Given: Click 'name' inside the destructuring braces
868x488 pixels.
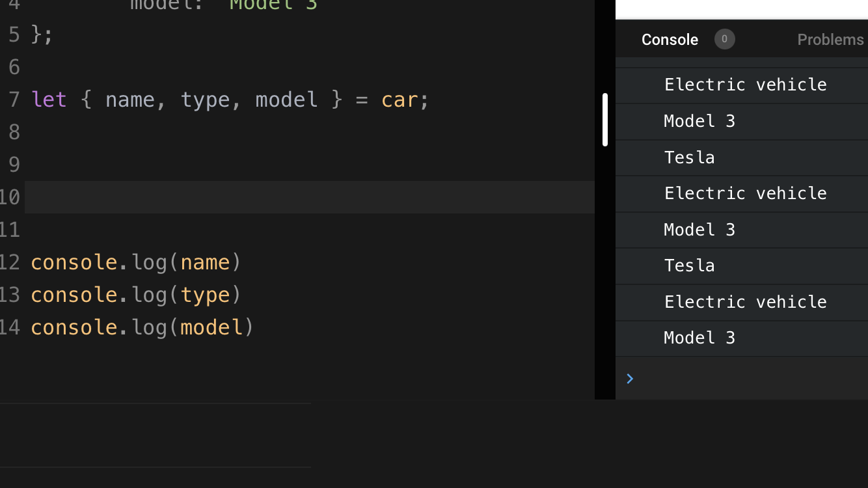Looking at the screenshot, I should click(130, 100).
